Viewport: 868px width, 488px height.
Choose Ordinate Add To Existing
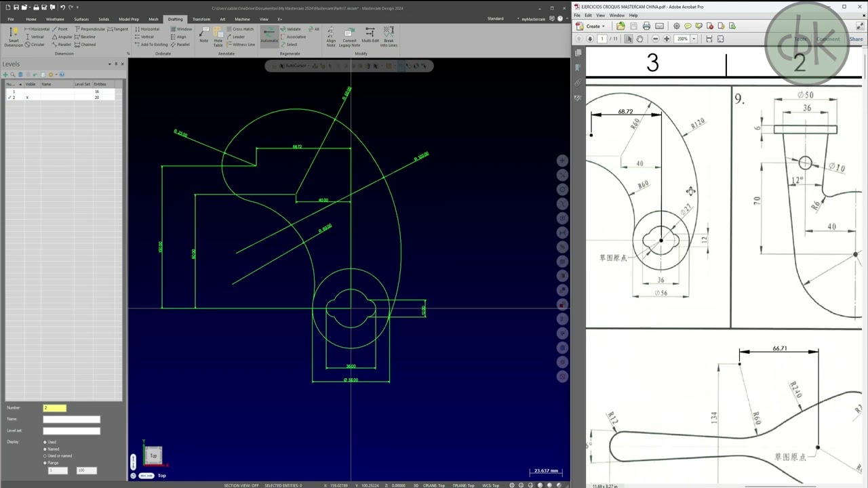pos(151,45)
